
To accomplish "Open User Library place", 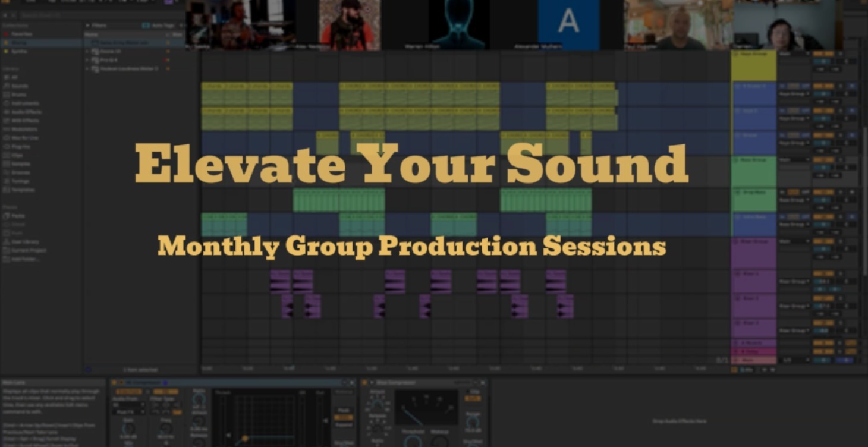I will [25, 242].
